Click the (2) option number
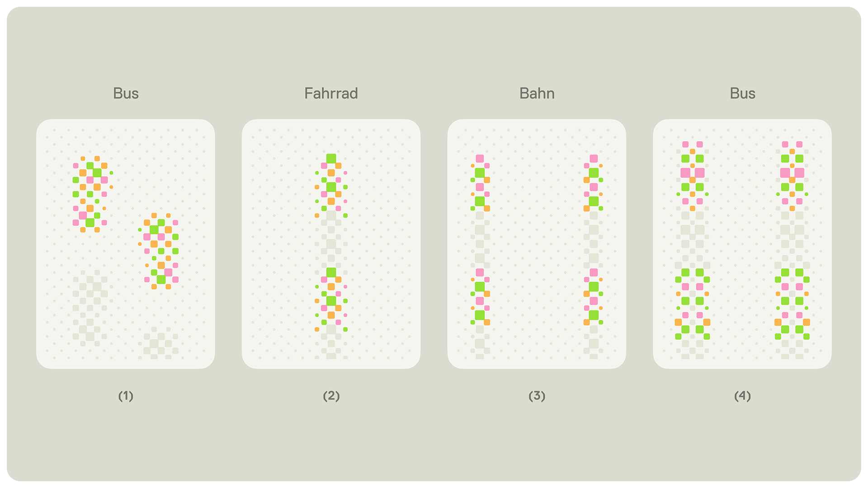This screenshot has height=488, width=868. tap(331, 396)
